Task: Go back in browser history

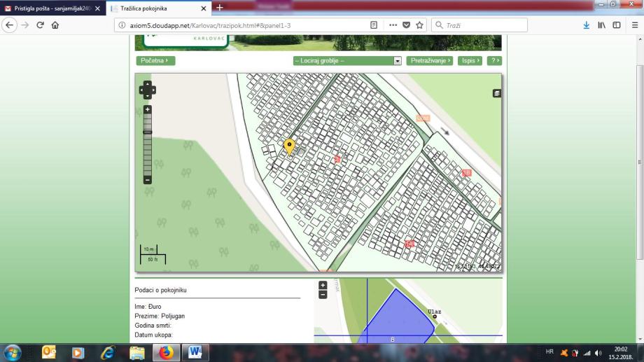Action: coord(9,25)
